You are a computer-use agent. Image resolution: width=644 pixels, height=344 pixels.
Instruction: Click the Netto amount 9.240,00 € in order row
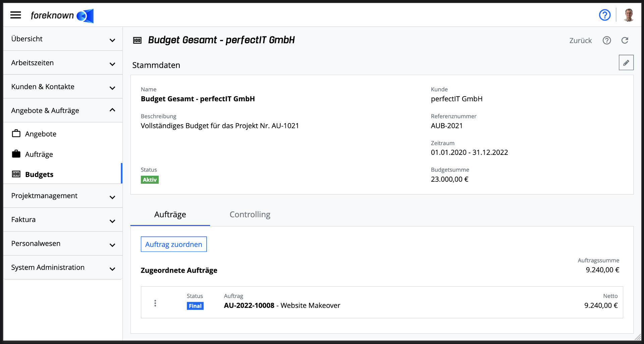[x=601, y=305]
